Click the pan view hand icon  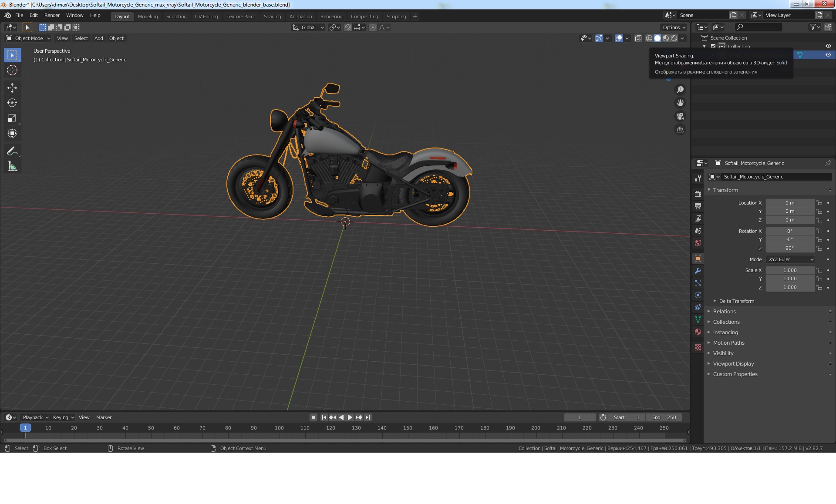tap(680, 103)
